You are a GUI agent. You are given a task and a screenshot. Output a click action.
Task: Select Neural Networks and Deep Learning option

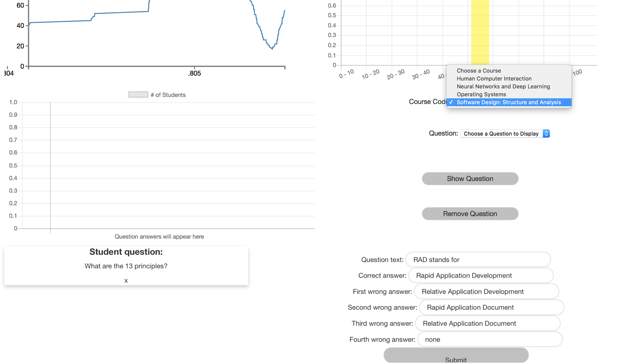coord(503,87)
